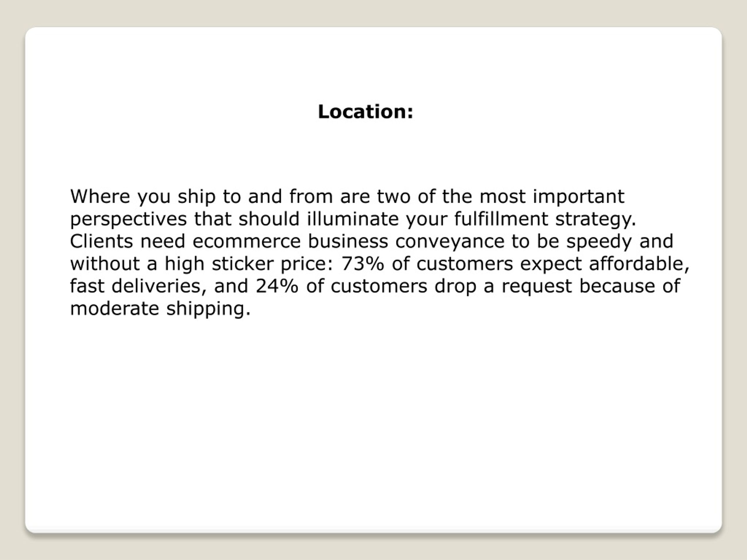Click the phrase 'moderate shipping.' on last line
Screen dimensions: 747x560
click(160, 309)
